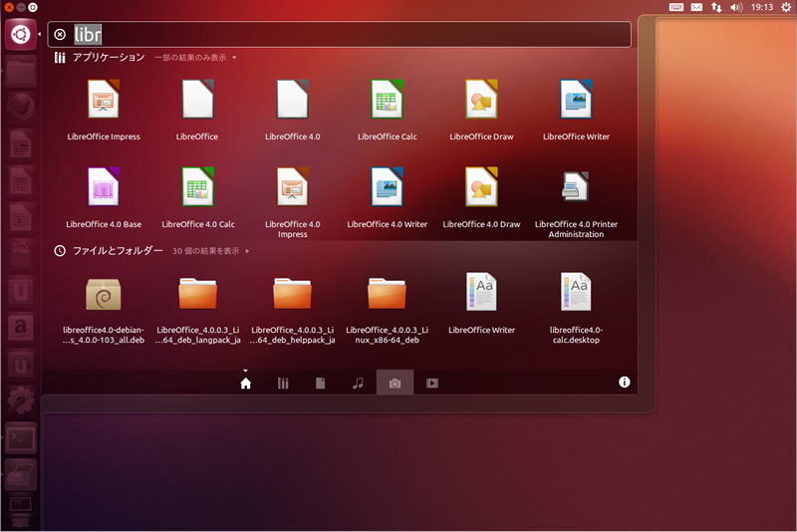Open LibreOffice 4.0 Base database app

[x=104, y=187]
